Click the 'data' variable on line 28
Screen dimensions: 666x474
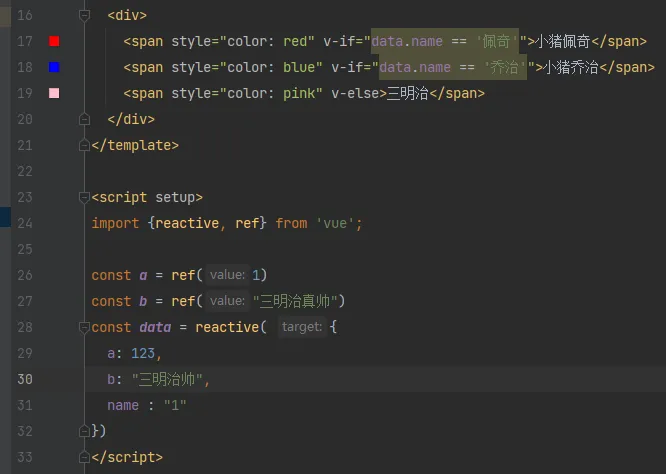(155, 327)
